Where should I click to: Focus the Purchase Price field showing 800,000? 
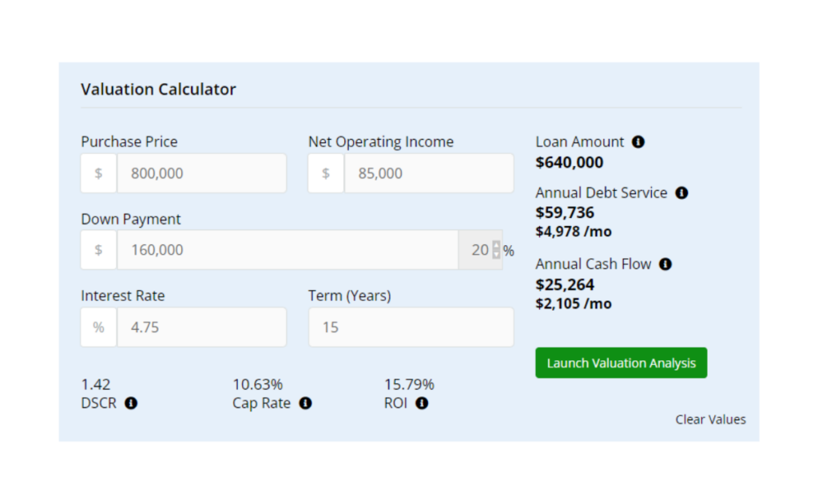(201, 173)
